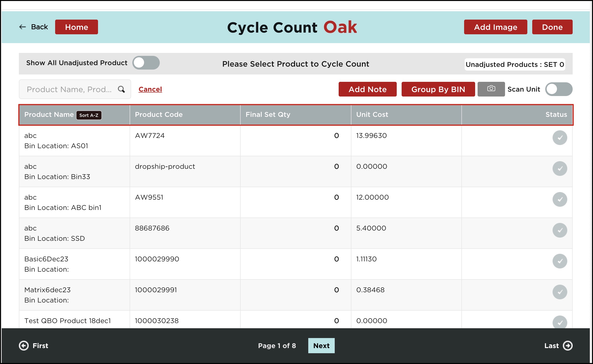
Task: Click the Sort A-Z badge
Action: pyautogui.click(x=89, y=115)
